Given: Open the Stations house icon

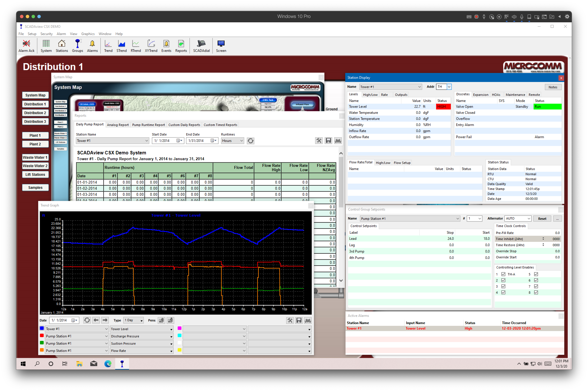Looking at the screenshot, I should [61, 46].
